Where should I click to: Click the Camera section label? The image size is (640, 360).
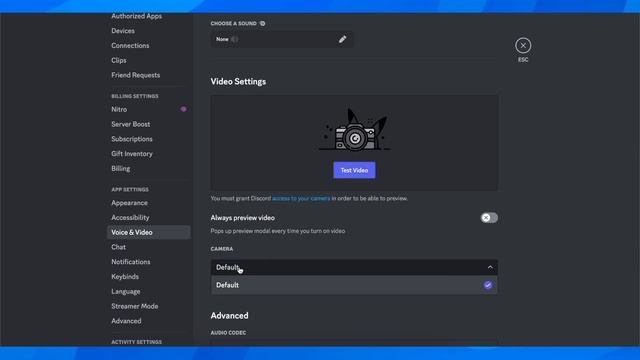coord(222,249)
